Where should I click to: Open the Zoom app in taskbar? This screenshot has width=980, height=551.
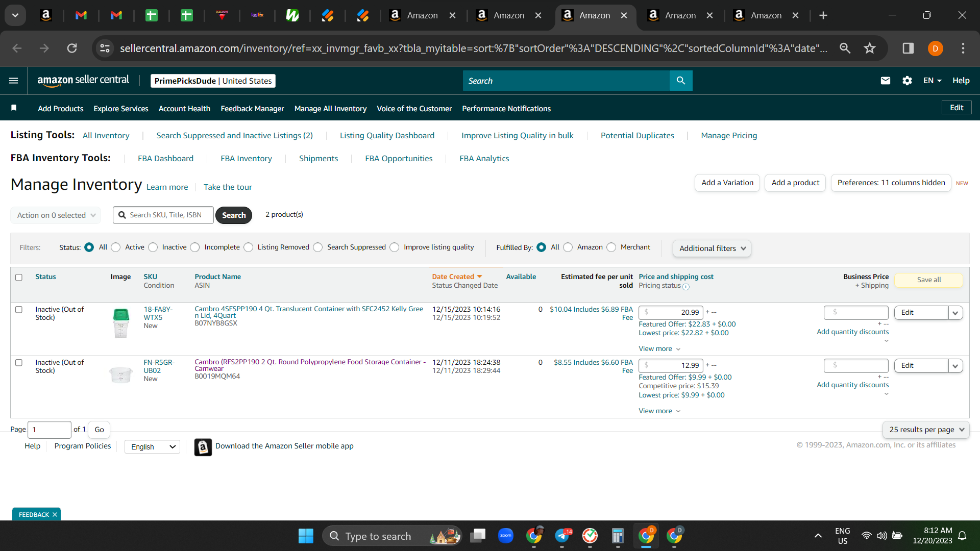pos(505,536)
